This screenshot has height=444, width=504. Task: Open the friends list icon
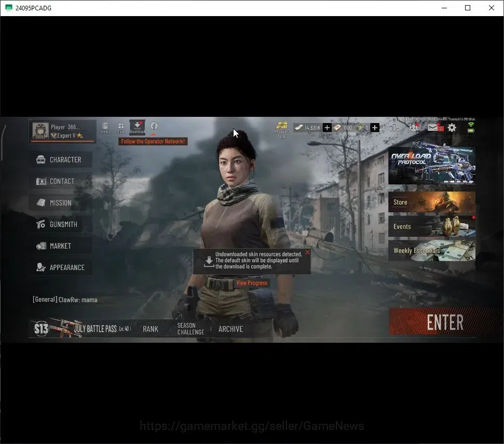pyautogui.click(x=414, y=127)
